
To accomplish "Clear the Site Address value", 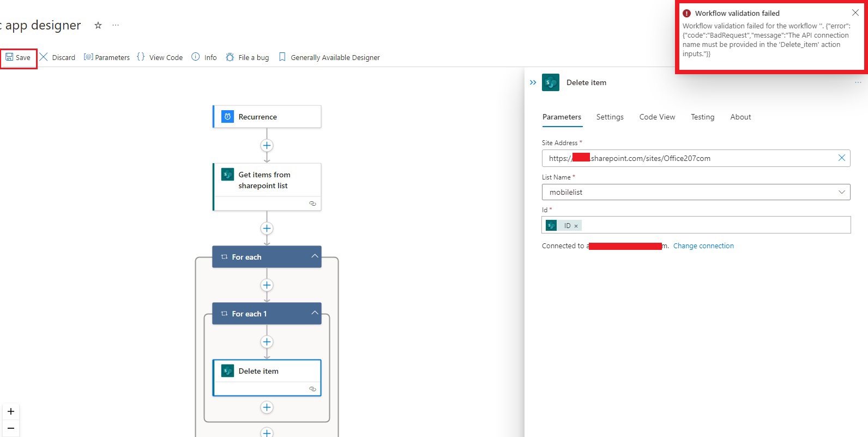I will [842, 158].
